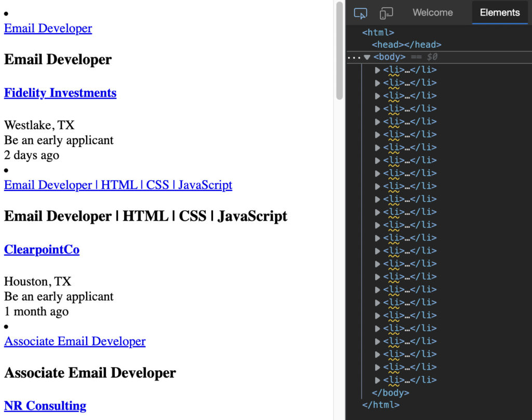This screenshot has height=420, width=532.
Task: Select the head element node
Action: tap(406, 45)
